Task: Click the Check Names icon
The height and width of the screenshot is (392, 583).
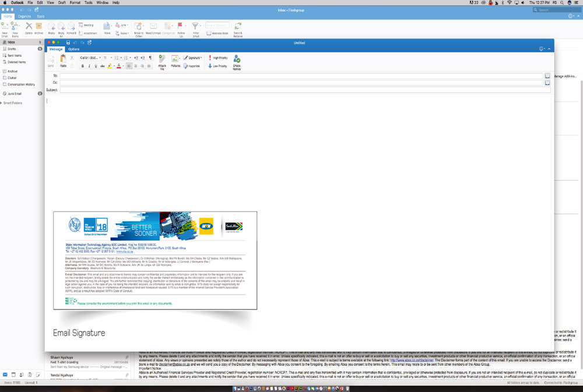Action: click(237, 59)
